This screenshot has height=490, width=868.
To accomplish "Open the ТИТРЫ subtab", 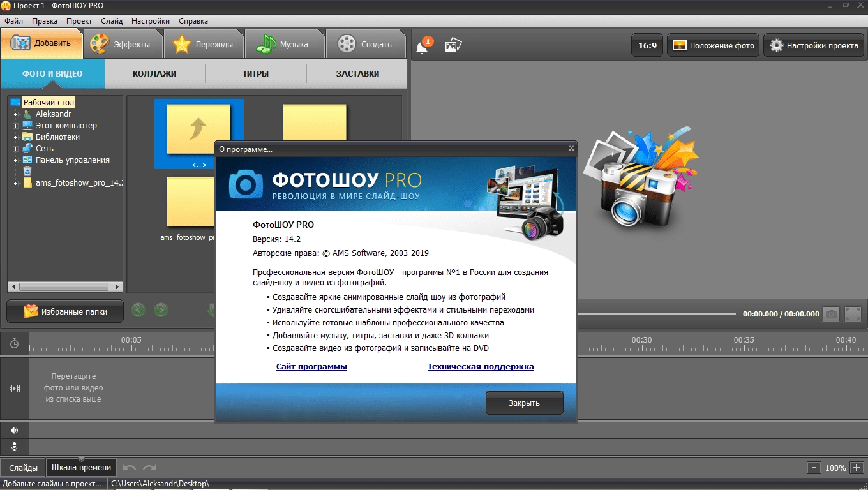I will click(255, 74).
